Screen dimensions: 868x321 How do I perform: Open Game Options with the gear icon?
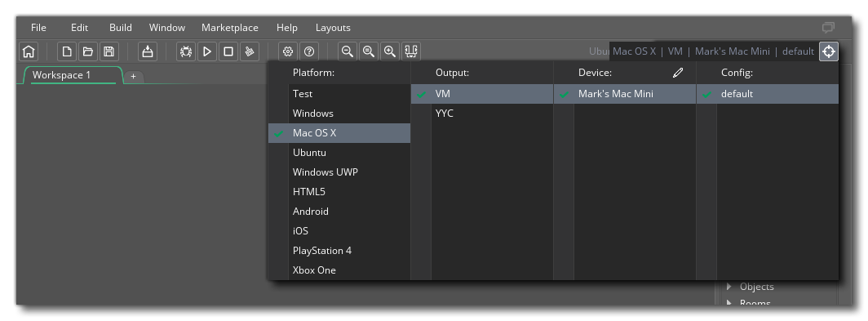288,51
